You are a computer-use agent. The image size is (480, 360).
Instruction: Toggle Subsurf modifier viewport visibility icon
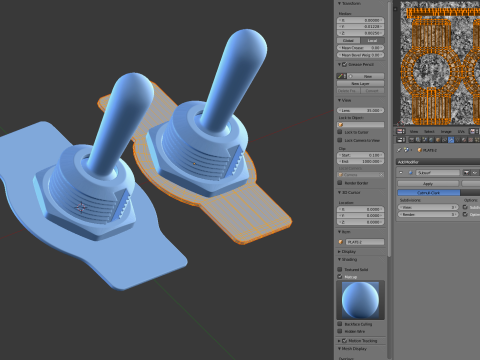[x=475, y=172]
